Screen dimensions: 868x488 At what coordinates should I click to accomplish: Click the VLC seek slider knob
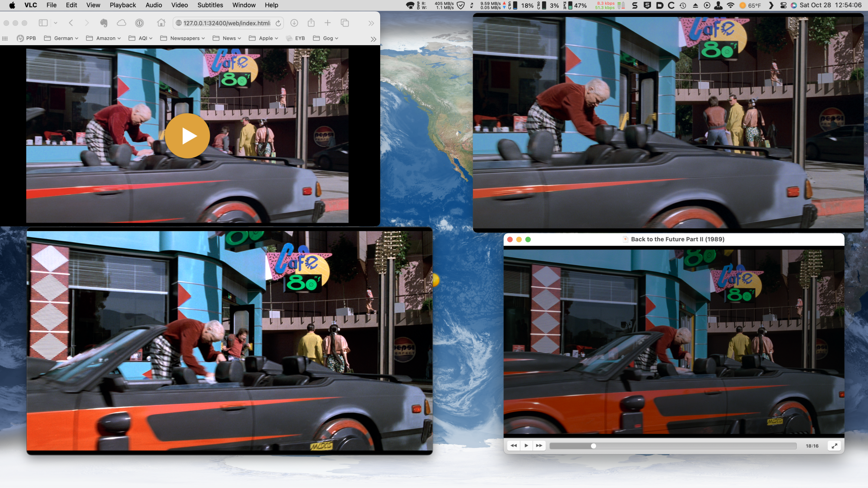click(x=593, y=446)
